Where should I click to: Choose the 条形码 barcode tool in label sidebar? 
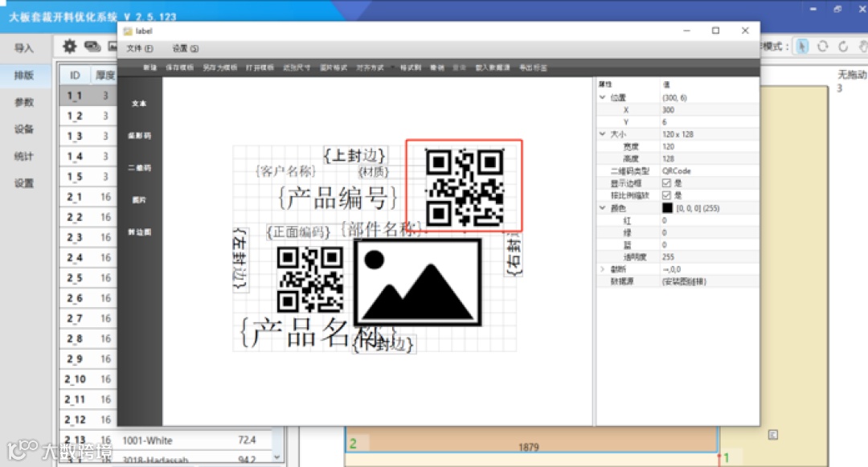coord(139,136)
